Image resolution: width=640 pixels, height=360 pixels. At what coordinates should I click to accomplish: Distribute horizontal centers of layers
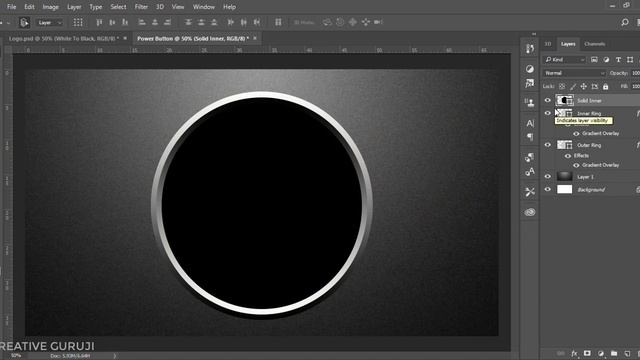(x=243, y=22)
